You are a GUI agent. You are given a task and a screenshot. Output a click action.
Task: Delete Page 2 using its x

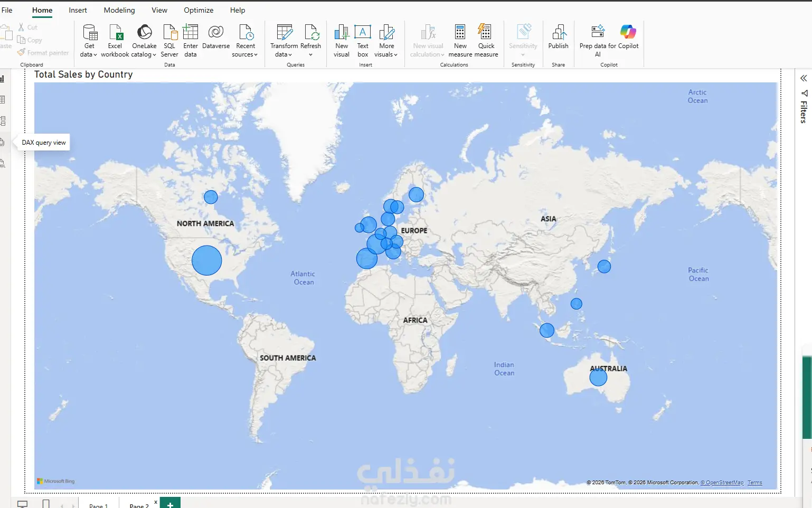[x=156, y=502]
